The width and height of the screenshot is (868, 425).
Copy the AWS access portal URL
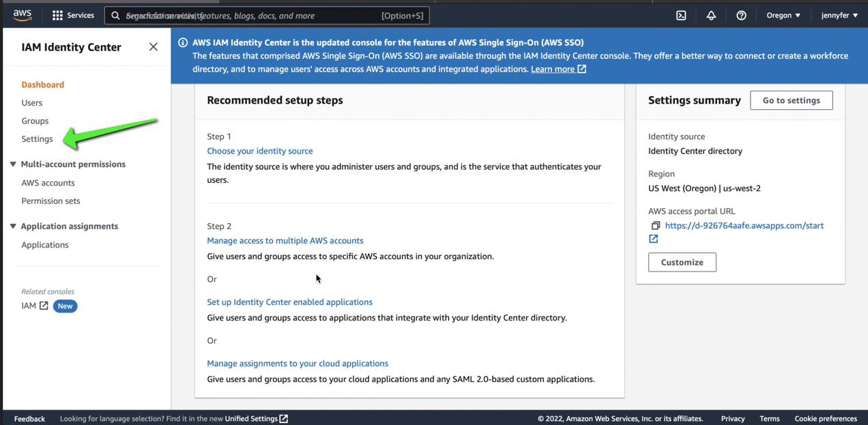[x=655, y=226]
